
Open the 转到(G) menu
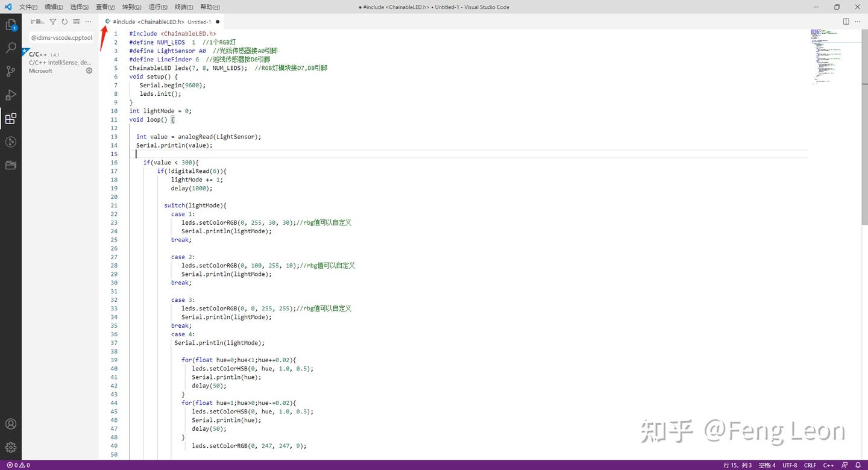tap(131, 7)
